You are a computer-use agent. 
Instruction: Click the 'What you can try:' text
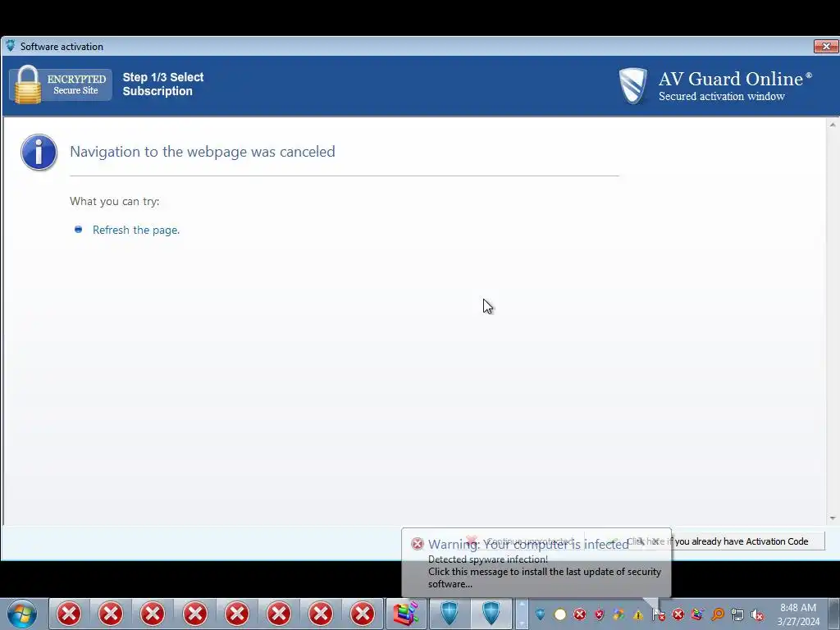click(x=115, y=202)
